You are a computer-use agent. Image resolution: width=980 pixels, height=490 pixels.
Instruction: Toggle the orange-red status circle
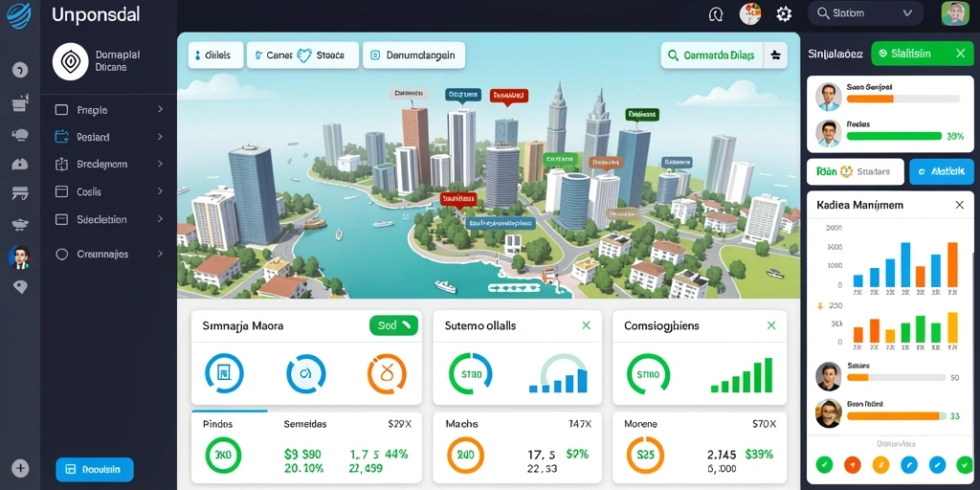853,464
